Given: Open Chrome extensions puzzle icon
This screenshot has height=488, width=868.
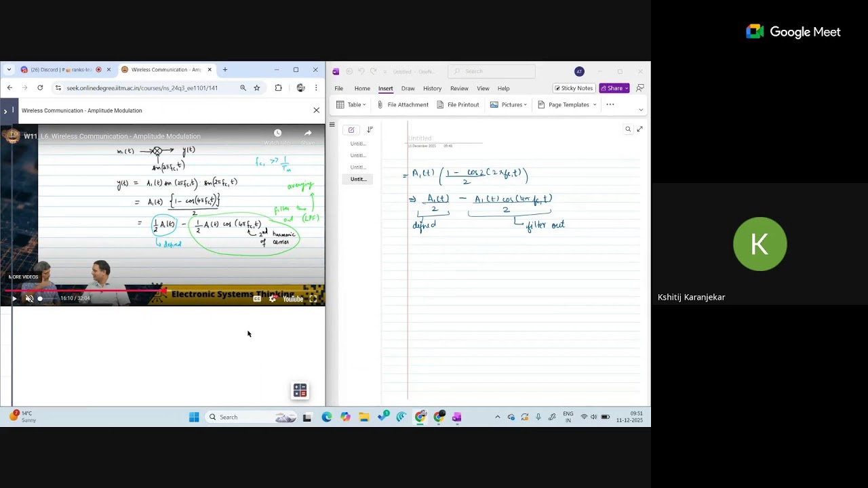Looking at the screenshot, I should coord(278,87).
